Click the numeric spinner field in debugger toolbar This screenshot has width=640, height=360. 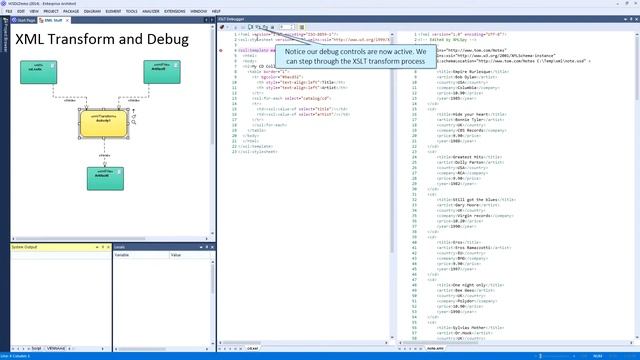[x=287, y=27]
